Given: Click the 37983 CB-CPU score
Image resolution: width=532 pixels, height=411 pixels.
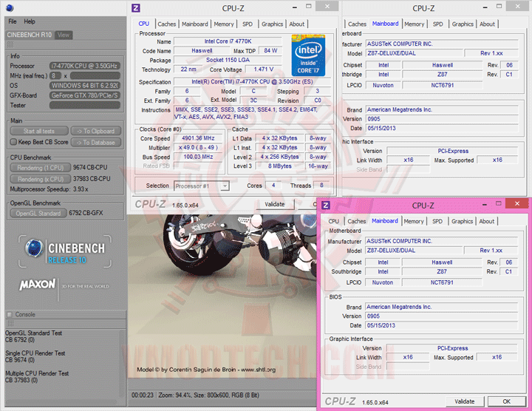Looking at the screenshot, I should (x=92, y=179).
